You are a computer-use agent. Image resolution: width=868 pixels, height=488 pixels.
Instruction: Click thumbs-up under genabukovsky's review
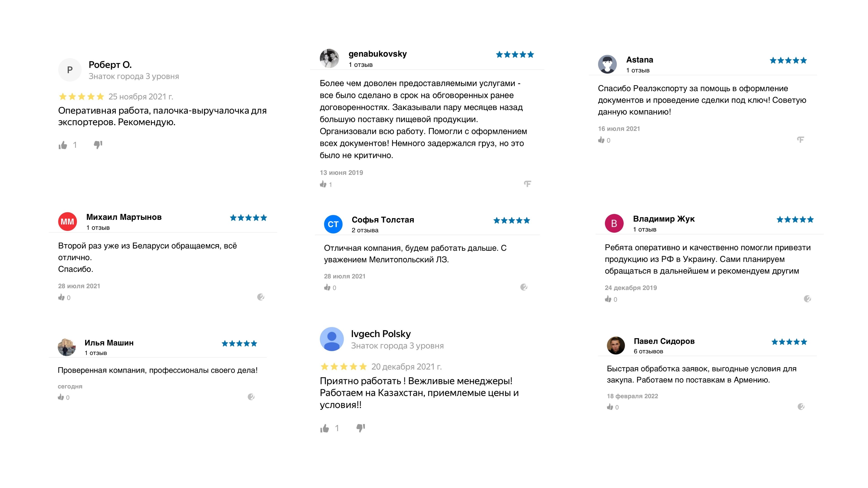[323, 184]
